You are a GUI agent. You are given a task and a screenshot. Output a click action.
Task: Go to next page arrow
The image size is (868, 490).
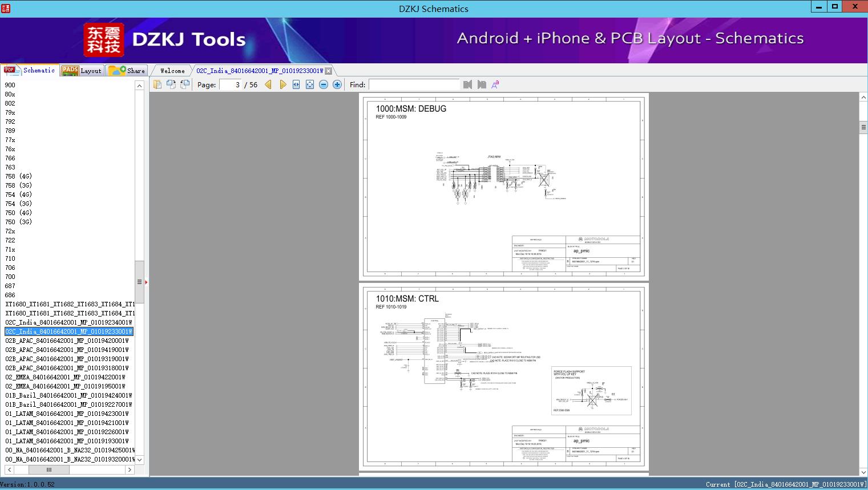(282, 84)
